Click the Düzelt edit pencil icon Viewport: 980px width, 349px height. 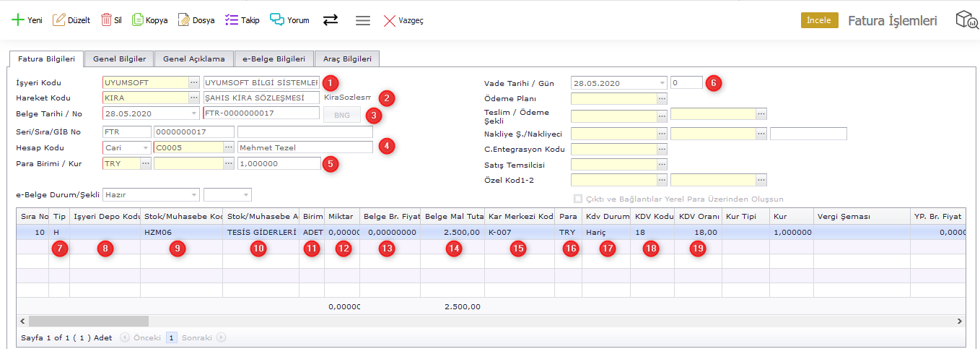[59, 20]
